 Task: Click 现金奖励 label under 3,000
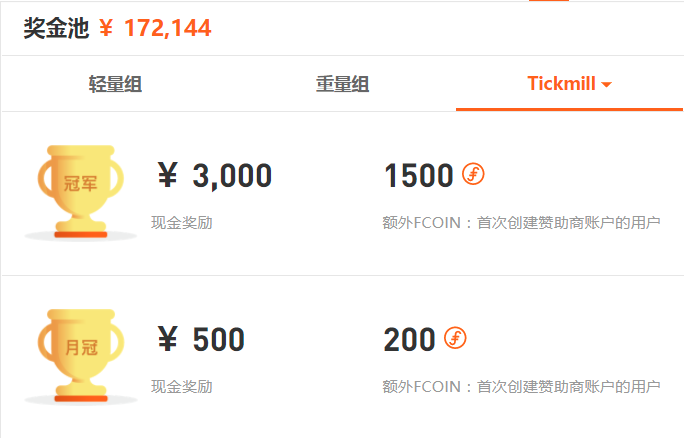182,222
